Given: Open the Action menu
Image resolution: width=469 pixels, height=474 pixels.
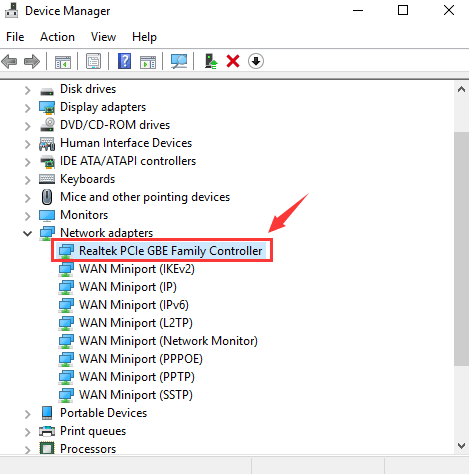Looking at the screenshot, I should click(57, 37).
